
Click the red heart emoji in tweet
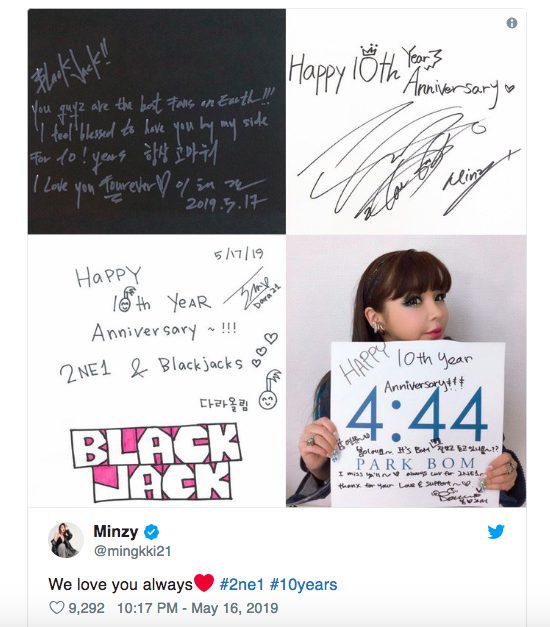(204, 583)
